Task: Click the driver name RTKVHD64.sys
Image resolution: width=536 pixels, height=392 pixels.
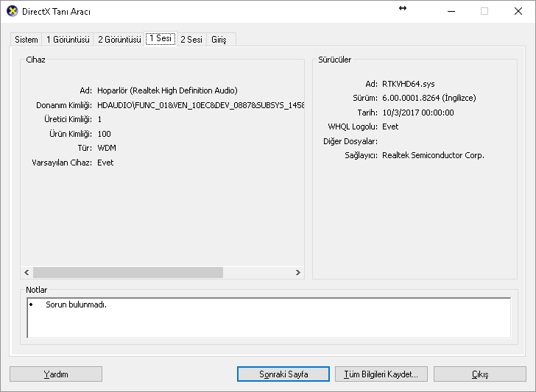Action: point(408,84)
